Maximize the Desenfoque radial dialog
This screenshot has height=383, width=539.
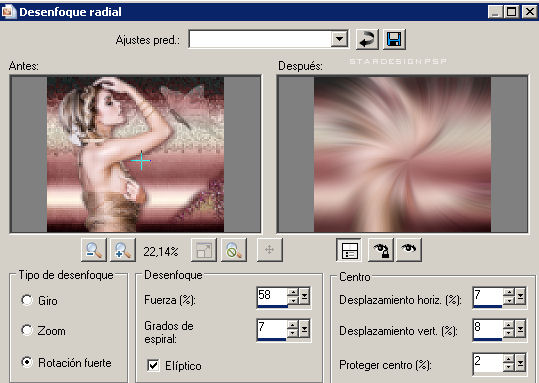(x=512, y=12)
